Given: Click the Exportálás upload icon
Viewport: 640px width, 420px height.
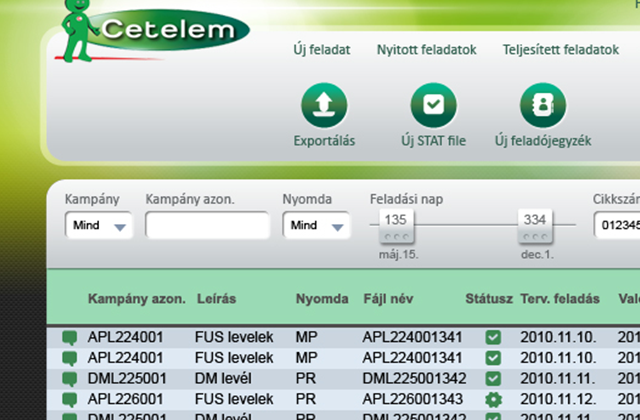Looking at the screenshot, I should pyautogui.click(x=323, y=105).
